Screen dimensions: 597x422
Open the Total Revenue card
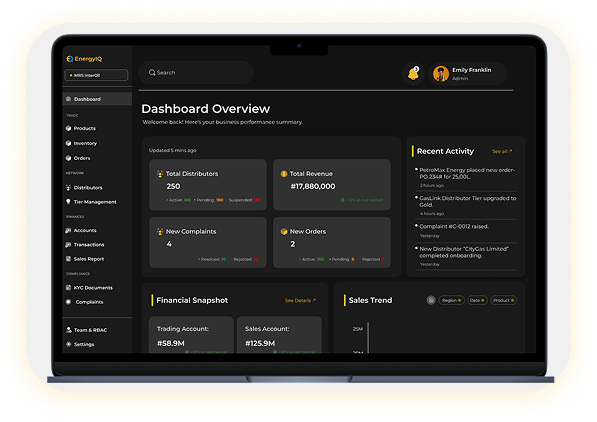pos(332,185)
